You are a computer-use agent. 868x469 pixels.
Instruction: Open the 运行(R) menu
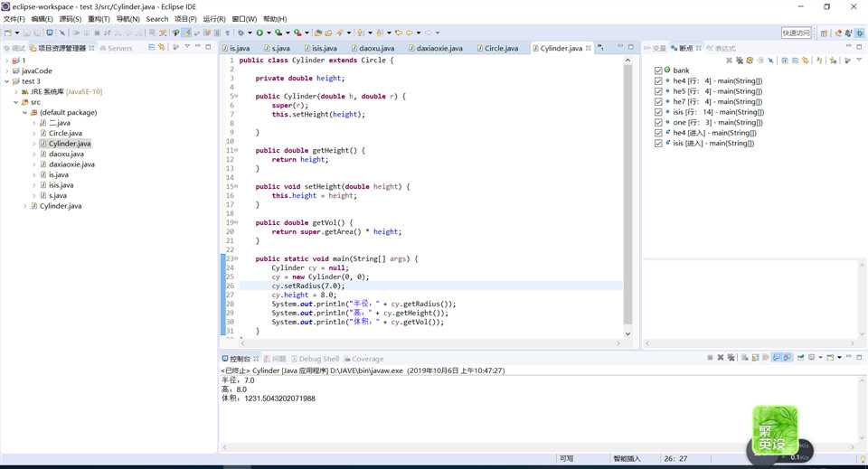click(214, 19)
